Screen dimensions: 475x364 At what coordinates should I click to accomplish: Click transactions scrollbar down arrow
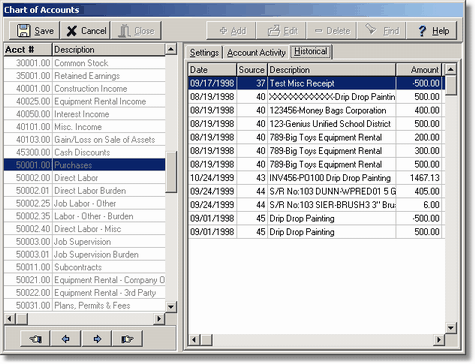(451, 328)
